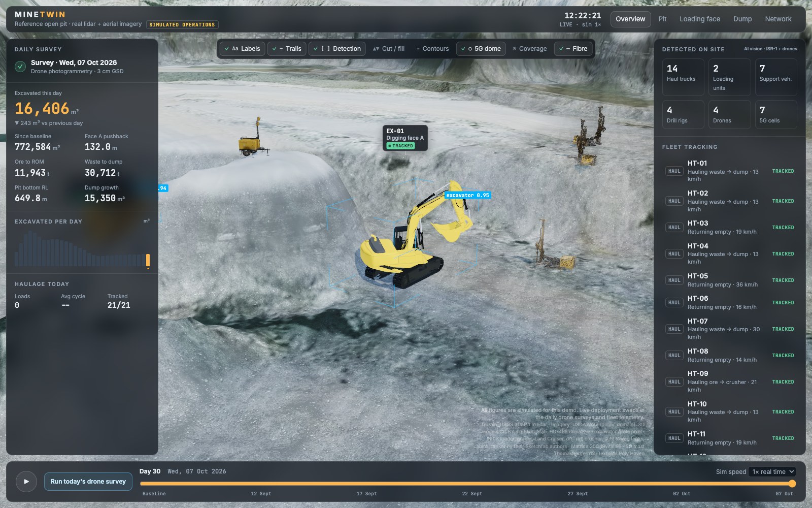This screenshot has width=812, height=508.
Task: Click the Baseline timeline marker
Action: coord(154,494)
